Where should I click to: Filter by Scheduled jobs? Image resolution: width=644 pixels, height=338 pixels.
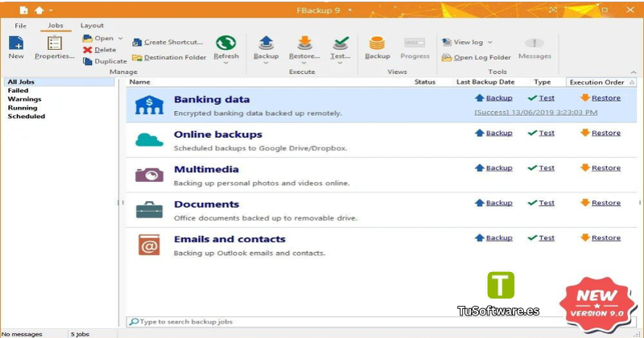[x=27, y=116]
